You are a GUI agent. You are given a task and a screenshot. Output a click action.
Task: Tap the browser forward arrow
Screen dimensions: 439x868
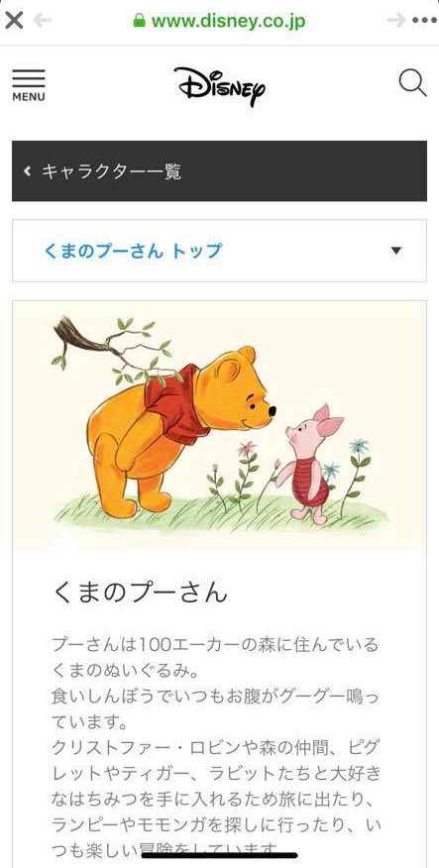click(396, 21)
